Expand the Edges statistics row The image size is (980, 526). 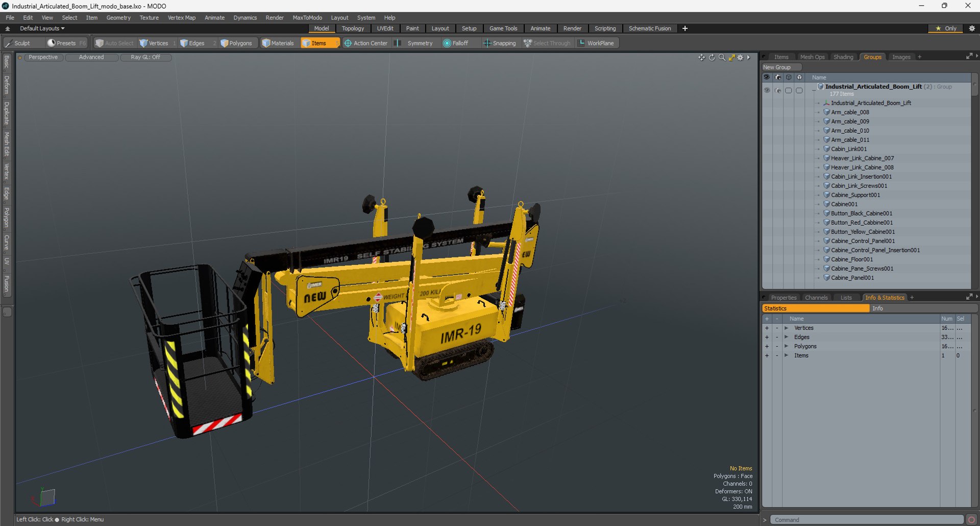[787, 338]
